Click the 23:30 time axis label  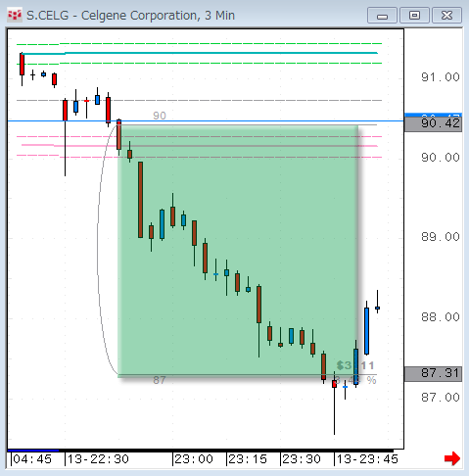coord(302,459)
